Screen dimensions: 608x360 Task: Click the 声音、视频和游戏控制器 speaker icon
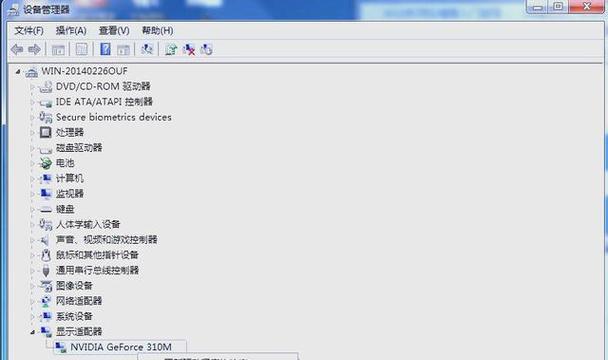click(x=46, y=240)
